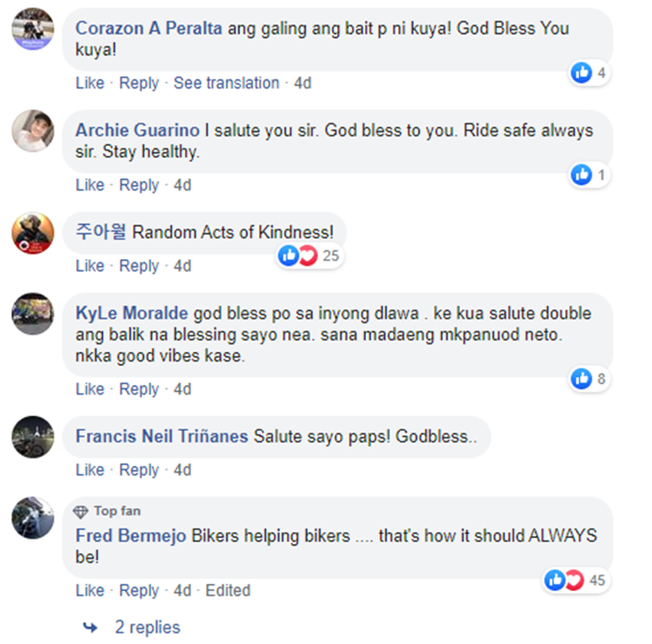652x644 pixels.
Task: Expand the 2 replies under Fred Bermejo's comment
Action: coord(148,627)
